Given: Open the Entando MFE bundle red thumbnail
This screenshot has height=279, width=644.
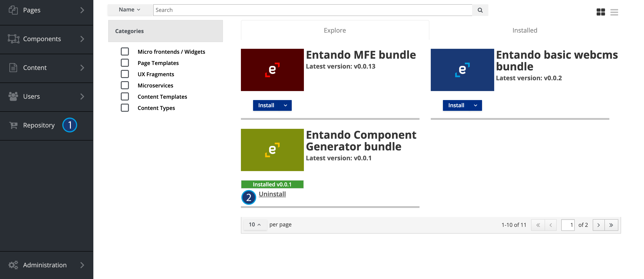Looking at the screenshot, I should click(x=272, y=70).
